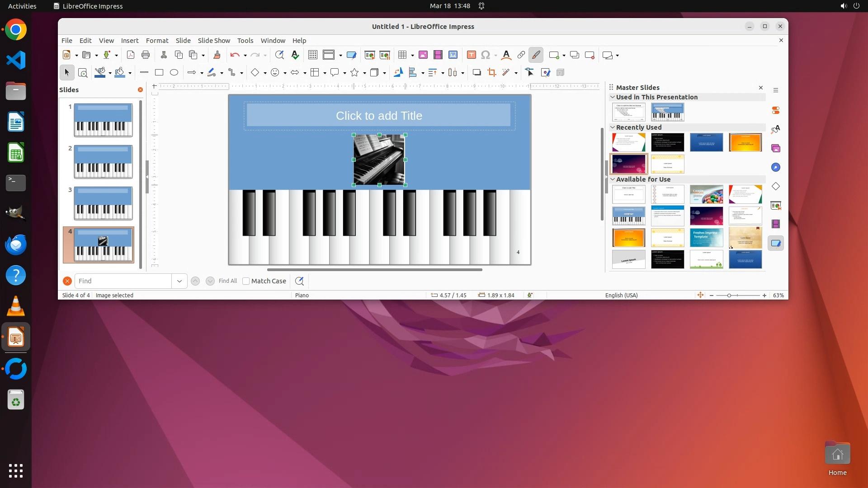The height and width of the screenshot is (488, 868).
Task: Click the Find All button
Action: tap(227, 281)
